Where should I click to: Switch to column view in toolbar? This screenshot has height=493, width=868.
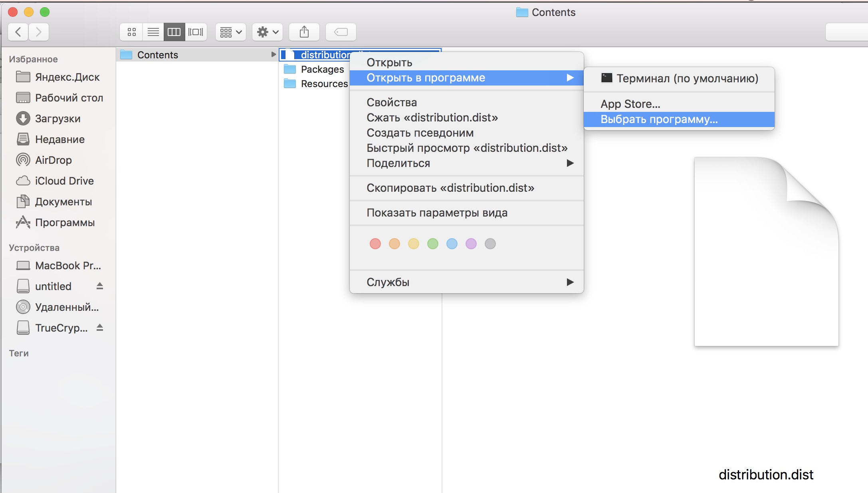tap(174, 32)
